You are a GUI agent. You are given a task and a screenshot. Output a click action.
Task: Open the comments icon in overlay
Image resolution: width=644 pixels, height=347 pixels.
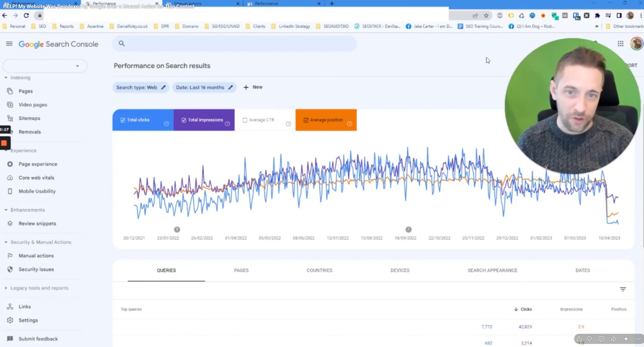point(601,339)
